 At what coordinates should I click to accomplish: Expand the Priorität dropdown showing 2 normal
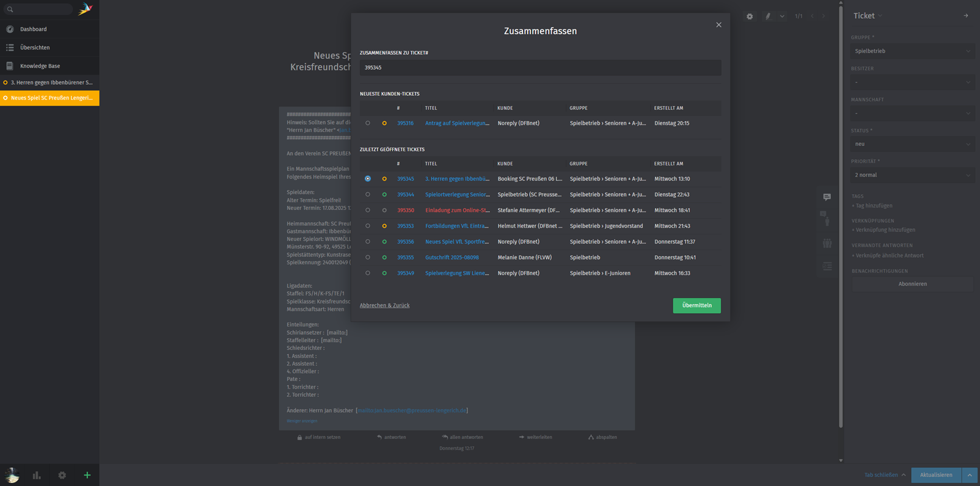tap(912, 175)
